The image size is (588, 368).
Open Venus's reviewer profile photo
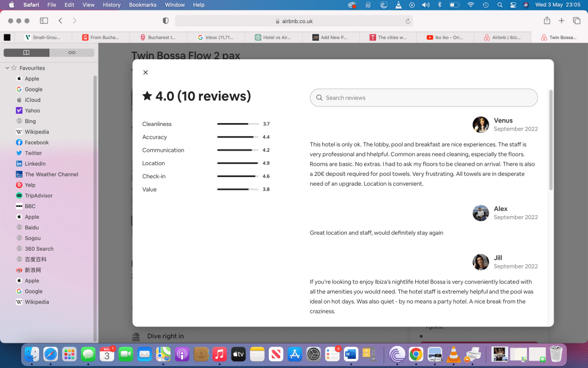pyautogui.click(x=481, y=125)
